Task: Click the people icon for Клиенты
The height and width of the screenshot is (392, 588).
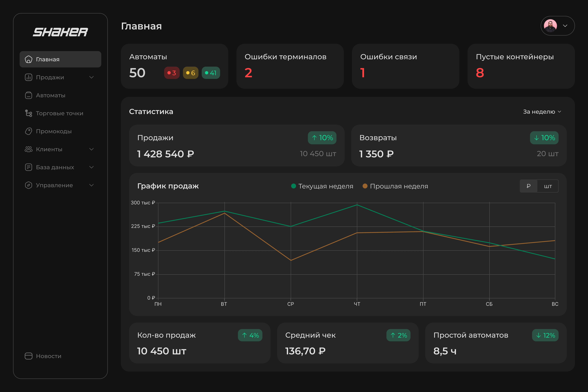Action: pos(28,149)
